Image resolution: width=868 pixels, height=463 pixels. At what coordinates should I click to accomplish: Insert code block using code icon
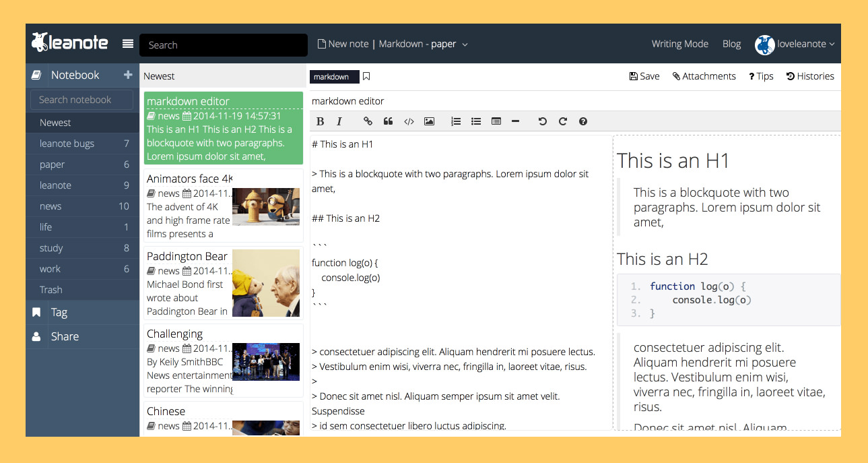[x=408, y=121]
